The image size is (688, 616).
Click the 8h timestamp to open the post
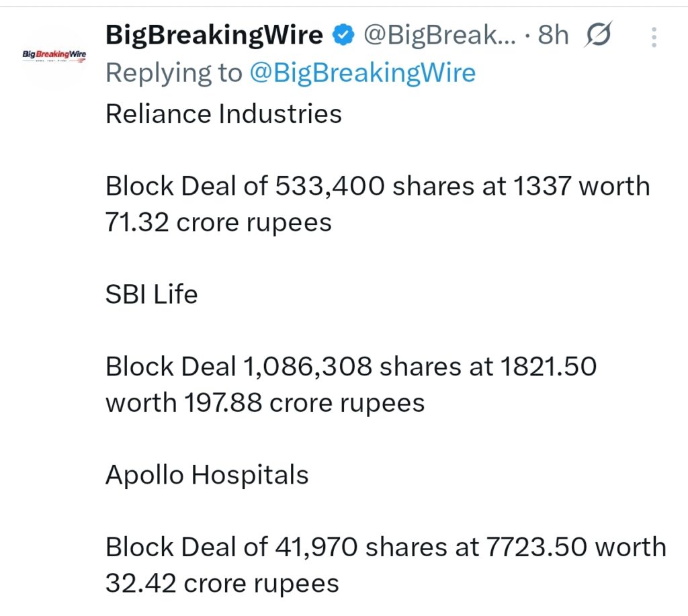coord(552,34)
